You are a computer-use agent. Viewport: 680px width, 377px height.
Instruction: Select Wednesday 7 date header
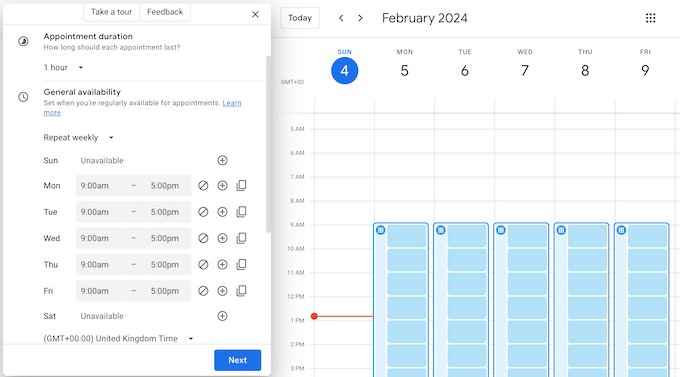525,70
